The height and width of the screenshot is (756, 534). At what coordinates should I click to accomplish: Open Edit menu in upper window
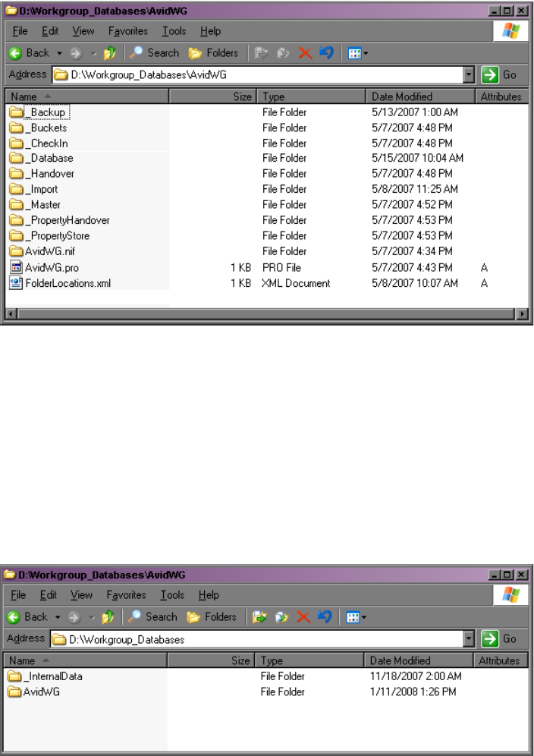[x=49, y=31]
